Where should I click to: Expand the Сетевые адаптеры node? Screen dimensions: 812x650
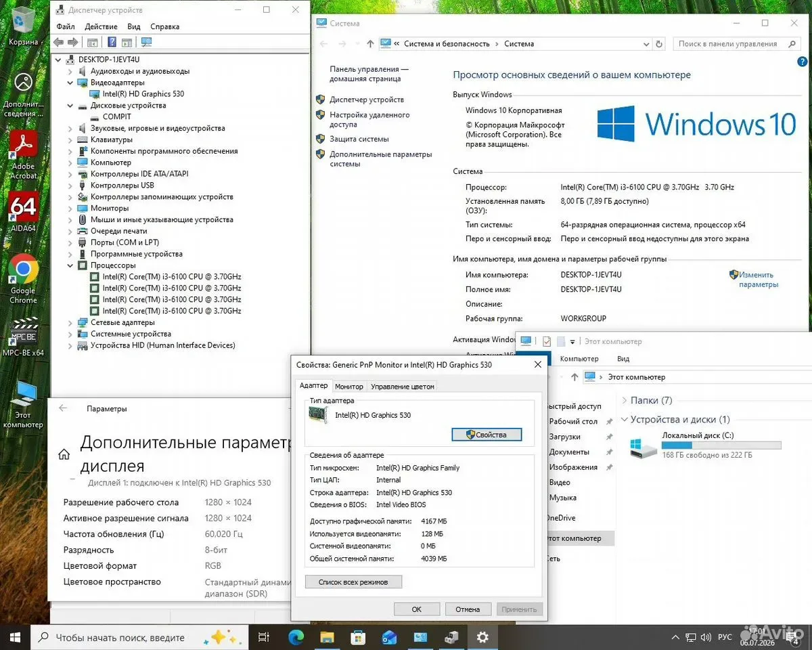tap(70, 322)
